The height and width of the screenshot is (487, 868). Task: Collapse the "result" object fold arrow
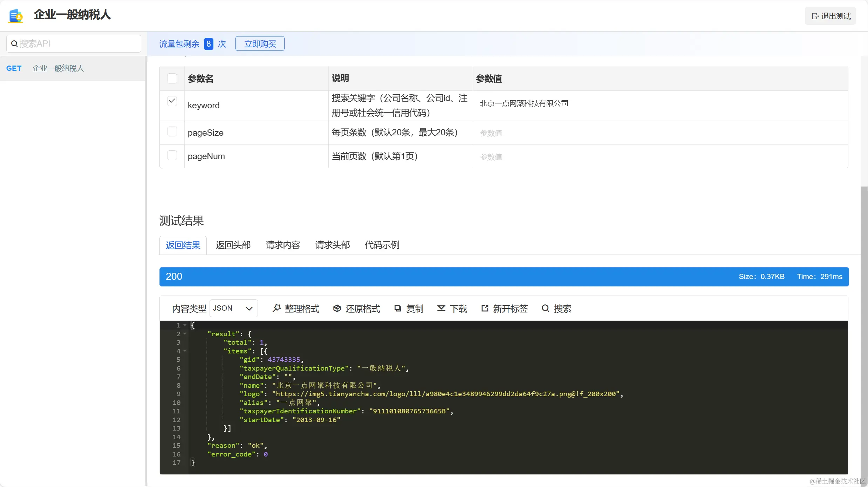[x=185, y=334]
